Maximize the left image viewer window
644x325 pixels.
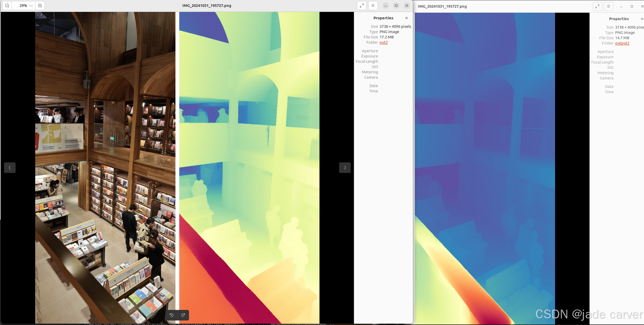point(396,6)
